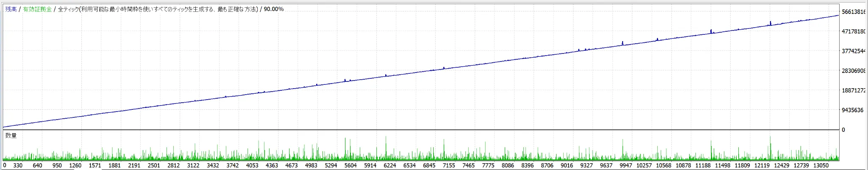Select trade number 8396 on axis
Image resolution: width=868 pixels, height=170 pixels.
click(x=527, y=165)
